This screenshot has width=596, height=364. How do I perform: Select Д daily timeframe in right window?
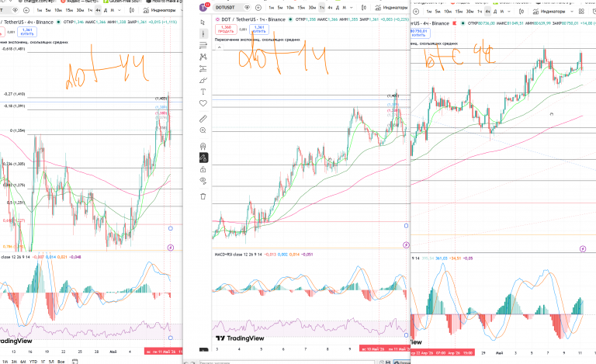point(495,12)
